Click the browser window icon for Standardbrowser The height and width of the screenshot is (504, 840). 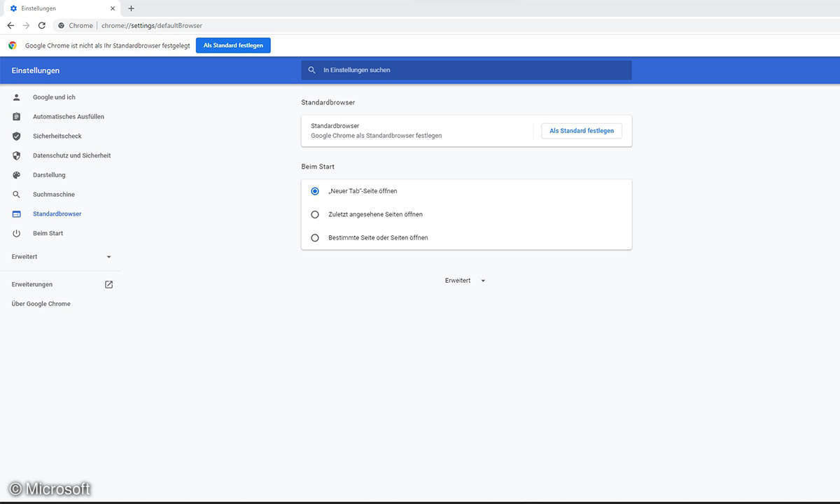17,214
